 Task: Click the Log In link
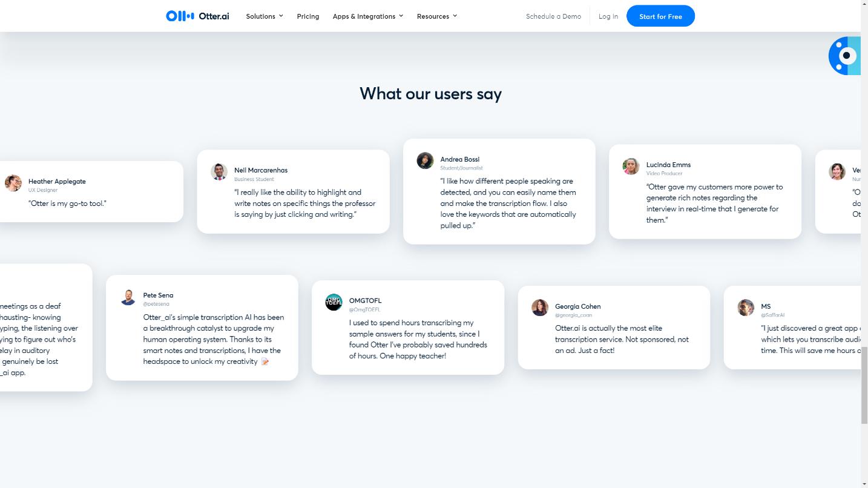coord(608,16)
